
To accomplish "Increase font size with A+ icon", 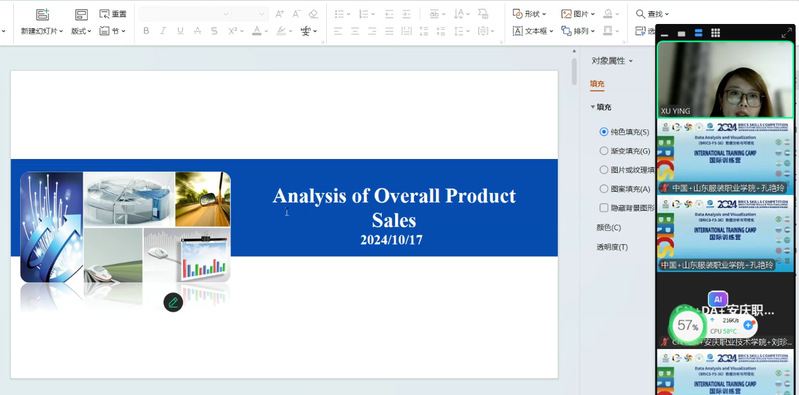I will click(x=279, y=14).
